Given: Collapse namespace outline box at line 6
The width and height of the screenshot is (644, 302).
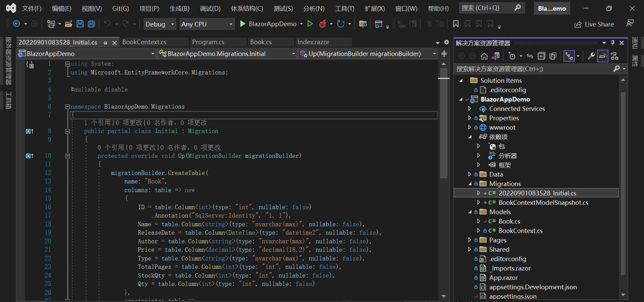Looking at the screenshot, I should (68, 107).
